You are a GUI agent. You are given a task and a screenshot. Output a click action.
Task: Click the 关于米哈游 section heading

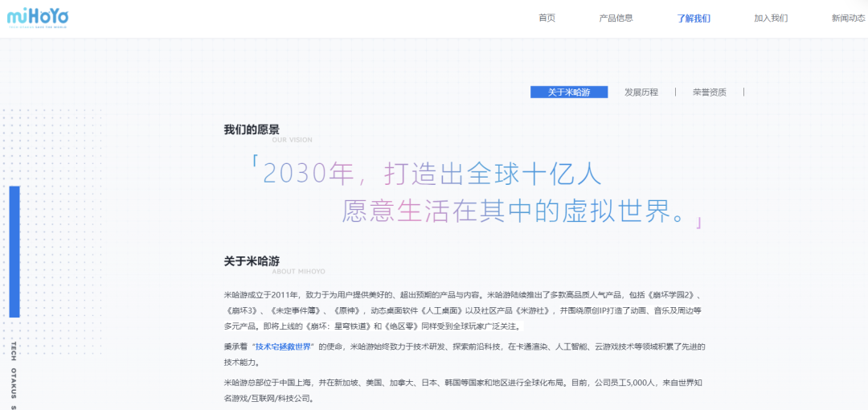click(252, 261)
